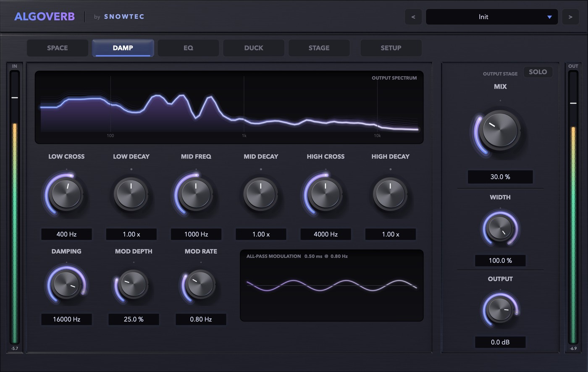This screenshot has width=588, height=372.
Task: Open the DUCK tab
Action: tap(254, 48)
